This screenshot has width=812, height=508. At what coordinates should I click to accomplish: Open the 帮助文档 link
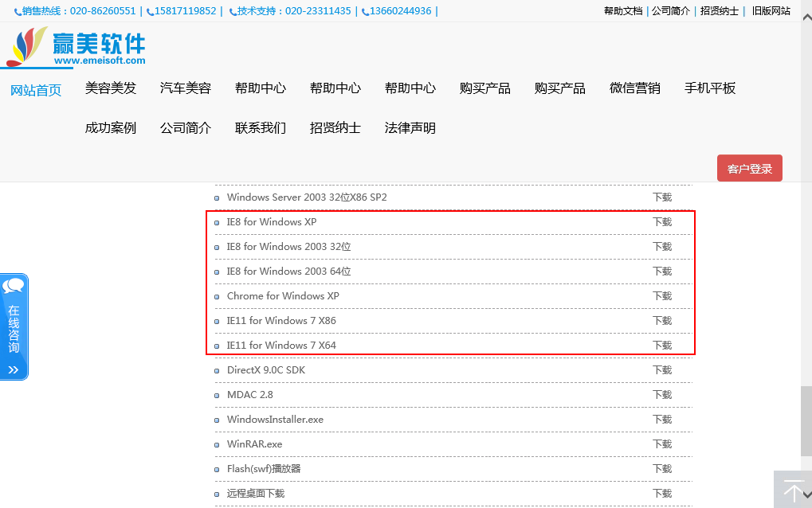coord(623,11)
